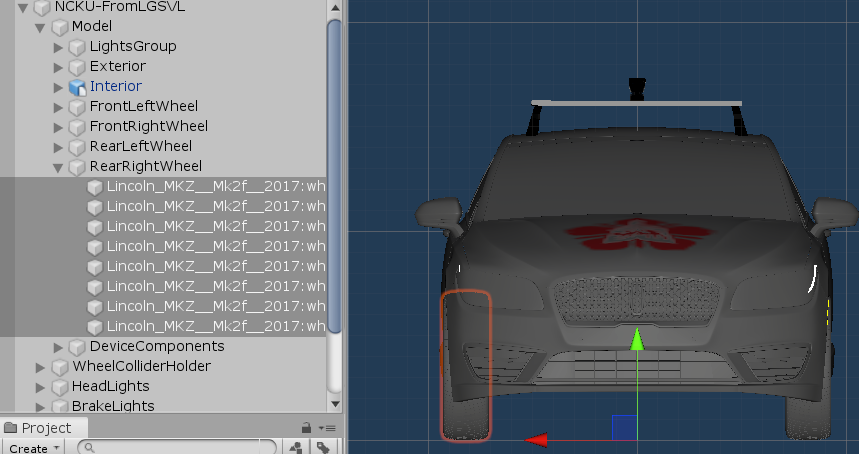Viewport: 859px width, 454px height.
Task: Select RearRightWheel in the hierarchy
Action: [146, 166]
